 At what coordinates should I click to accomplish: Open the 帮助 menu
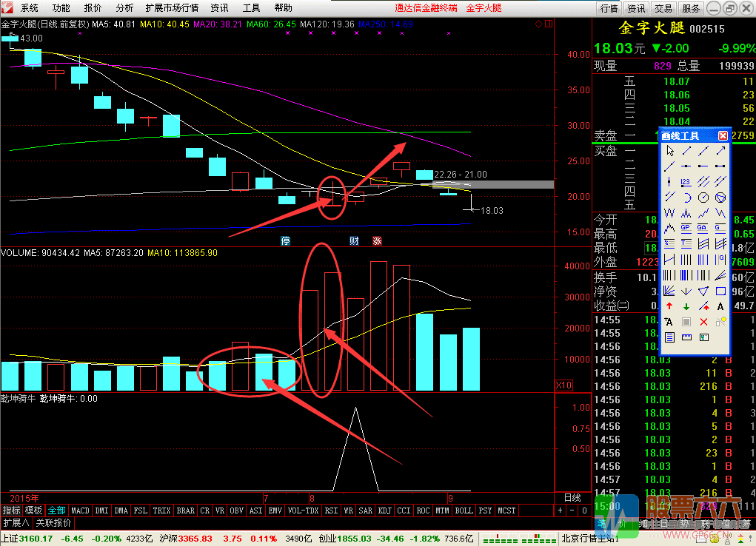pos(283,7)
